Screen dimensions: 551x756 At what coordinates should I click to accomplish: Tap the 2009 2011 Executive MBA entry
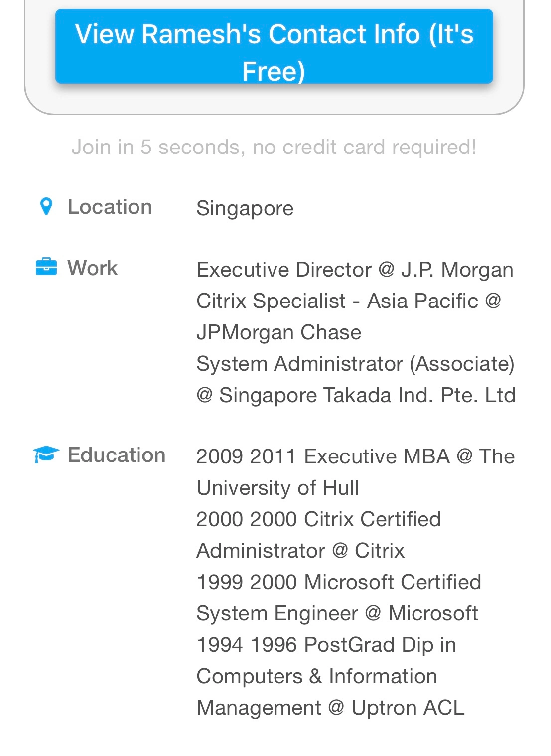pyautogui.click(x=355, y=456)
